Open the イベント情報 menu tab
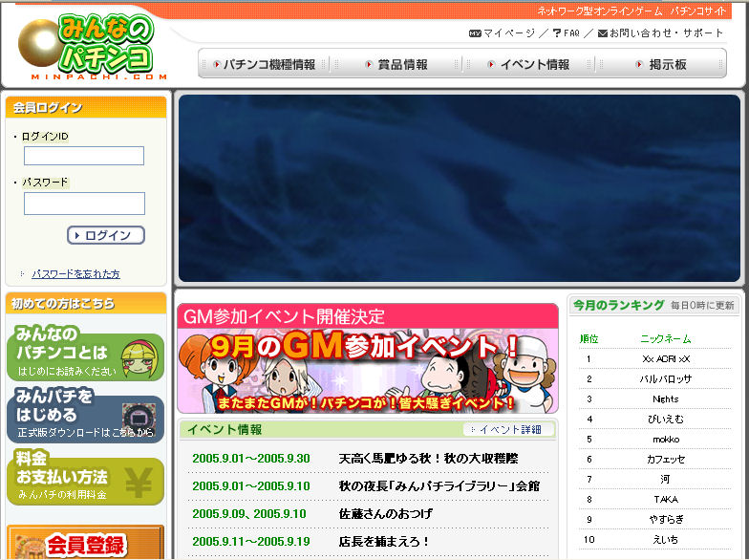Viewport: 749px width, 560px height. [528, 65]
